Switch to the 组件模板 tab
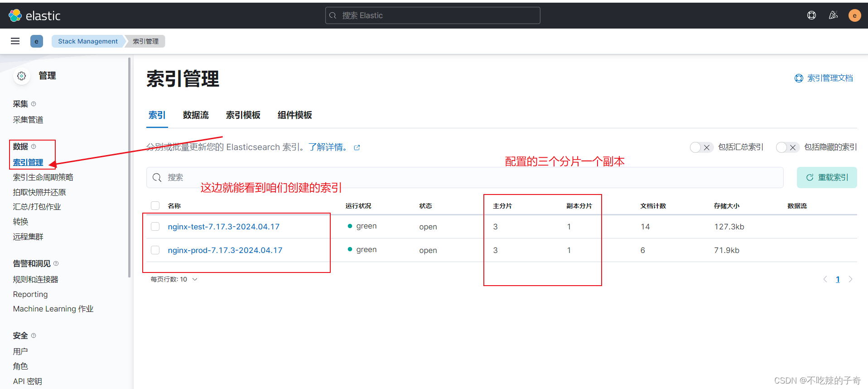Viewport: 868px width, 389px height. [x=294, y=115]
